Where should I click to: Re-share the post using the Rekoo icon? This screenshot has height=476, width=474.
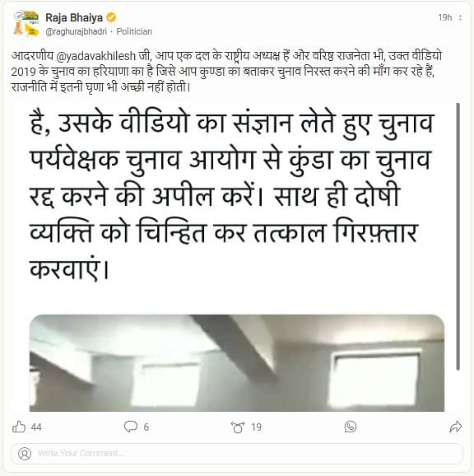coord(238,427)
